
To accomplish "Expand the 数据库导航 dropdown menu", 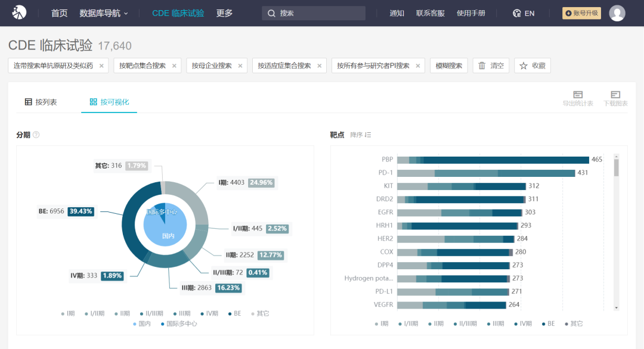I will tap(104, 13).
